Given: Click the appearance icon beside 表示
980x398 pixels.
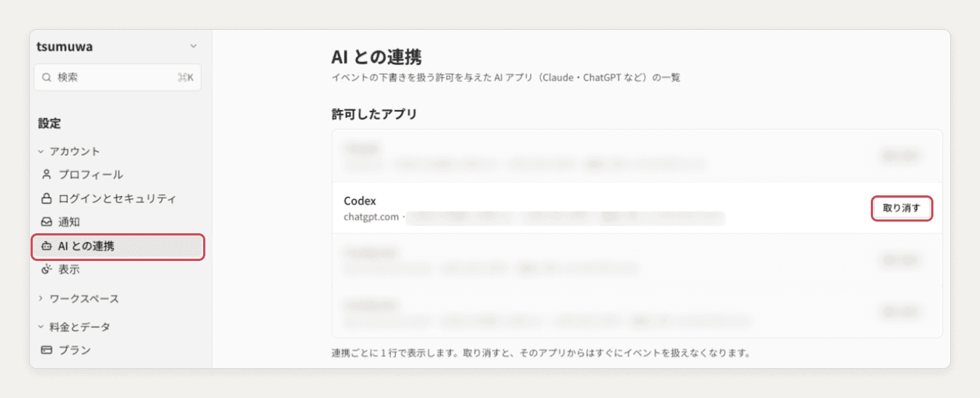Looking at the screenshot, I should [47, 270].
